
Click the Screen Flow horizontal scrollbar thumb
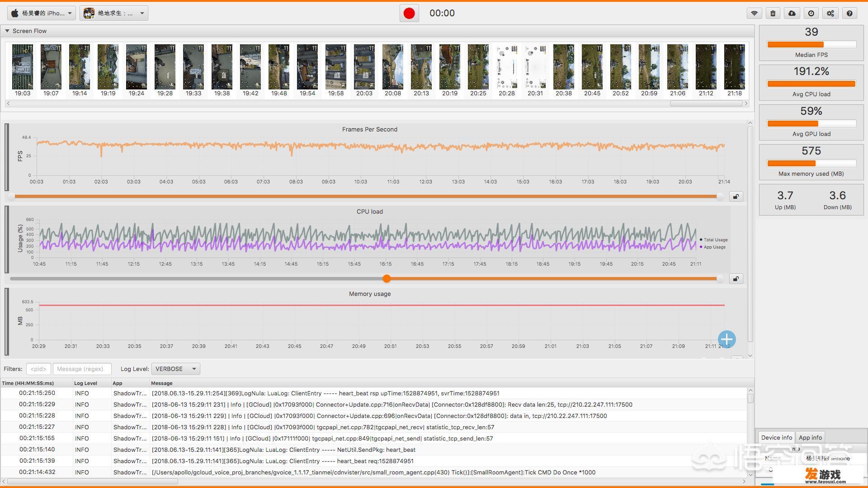(x=706, y=103)
